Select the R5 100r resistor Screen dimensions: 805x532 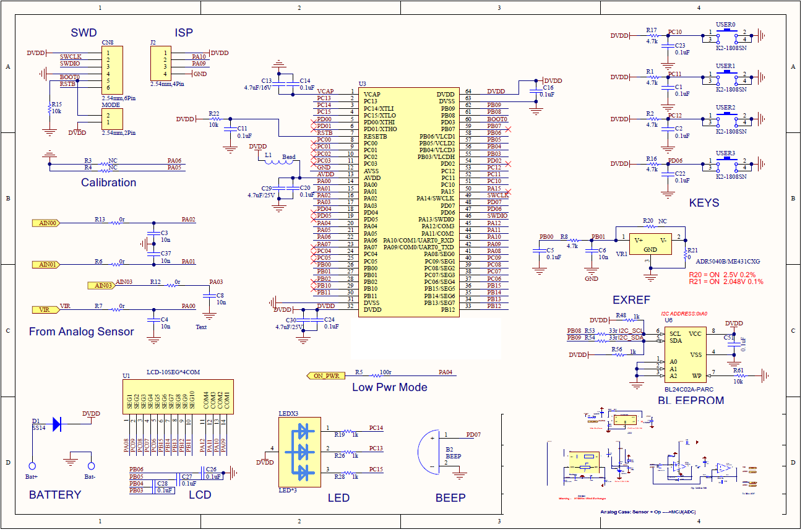[377, 375]
